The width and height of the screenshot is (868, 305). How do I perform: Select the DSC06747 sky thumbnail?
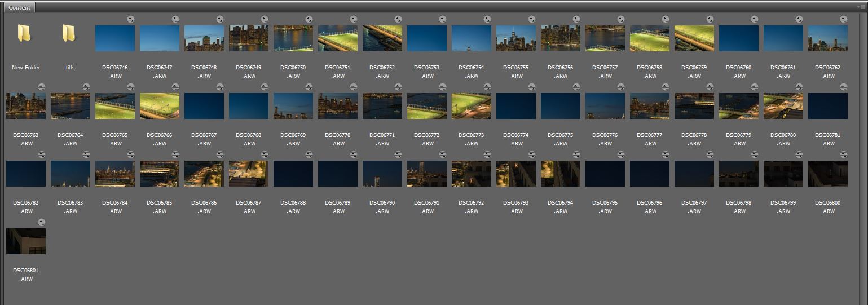point(160,38)
